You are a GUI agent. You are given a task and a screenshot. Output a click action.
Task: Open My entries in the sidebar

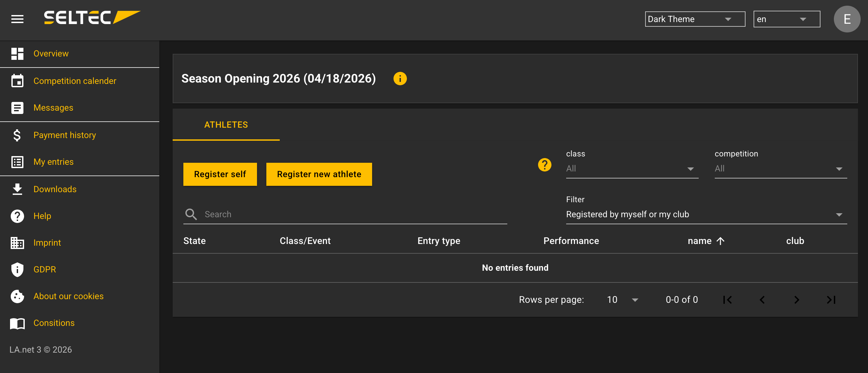(x=53, y=162)
